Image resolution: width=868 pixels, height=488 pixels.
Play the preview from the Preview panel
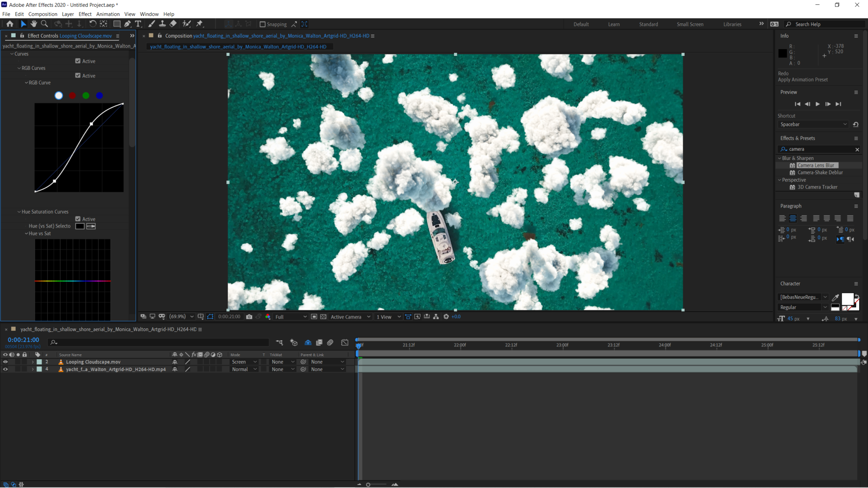818,104
